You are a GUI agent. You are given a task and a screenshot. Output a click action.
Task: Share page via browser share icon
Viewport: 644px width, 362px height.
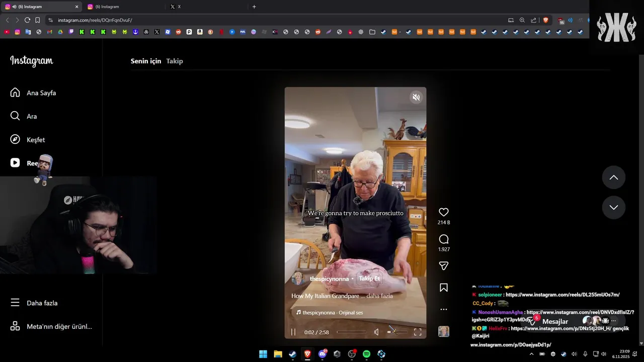coord(533,20)
